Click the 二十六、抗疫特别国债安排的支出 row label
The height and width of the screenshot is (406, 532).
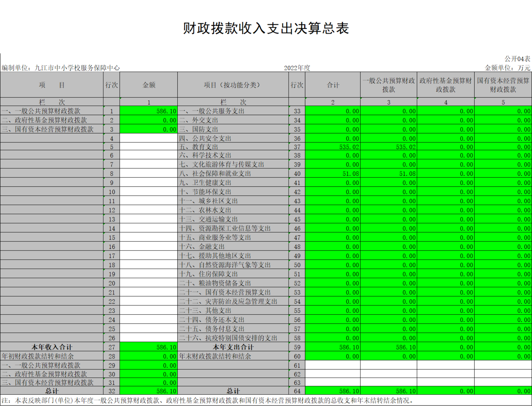[228, 338]
